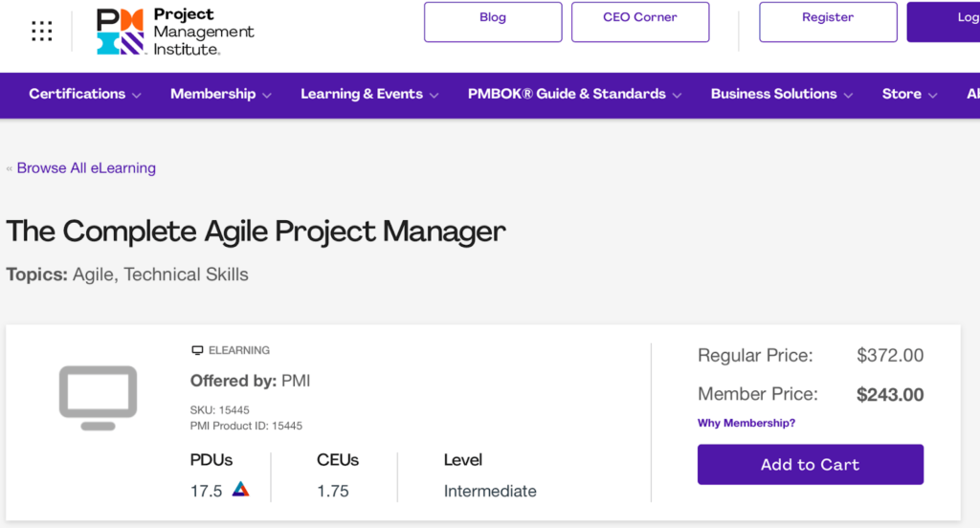Click the Log In button
Screen dimensions: 980x528
[x=944, y=22]
